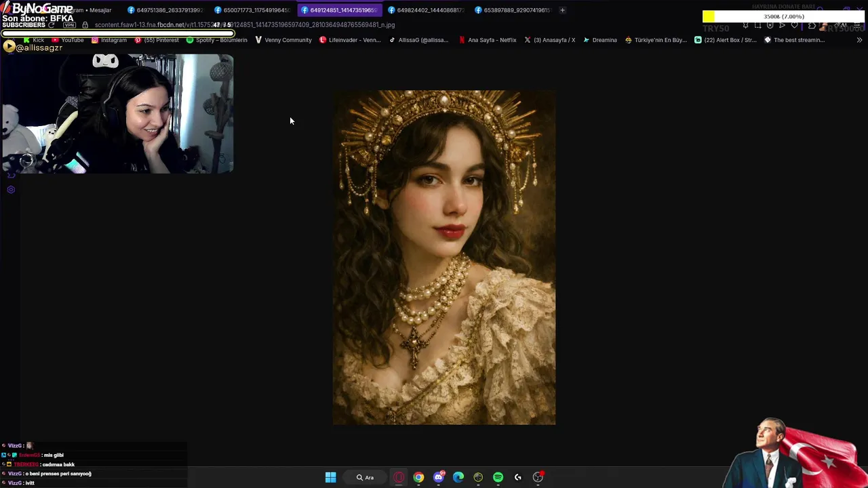Open Microsoft Edge from the taskbar
This screenshot has height=488, width=868.
pyautogui.click(x=458, y=477)
